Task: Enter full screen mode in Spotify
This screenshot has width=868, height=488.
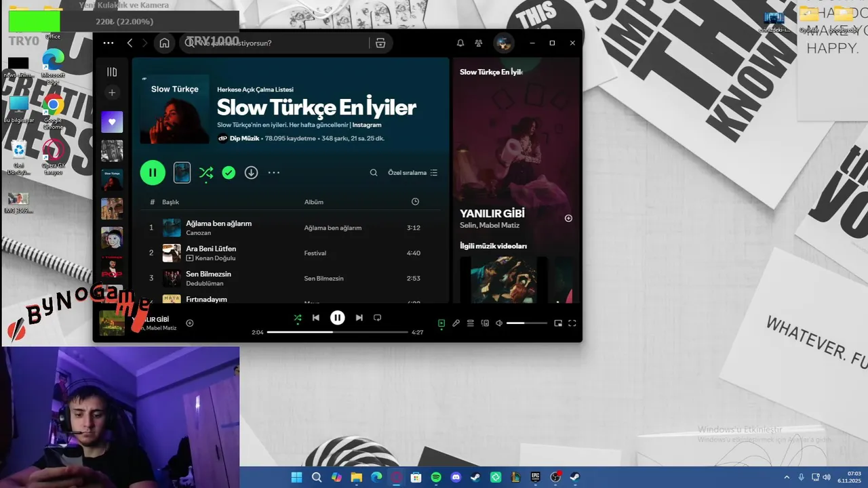Action: (x=572, y=323)
